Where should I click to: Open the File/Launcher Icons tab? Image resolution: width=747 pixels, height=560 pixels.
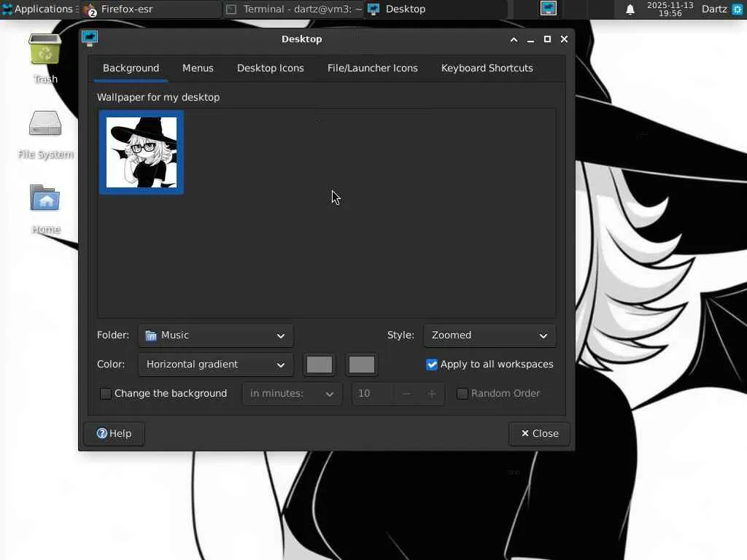(373, 68)
